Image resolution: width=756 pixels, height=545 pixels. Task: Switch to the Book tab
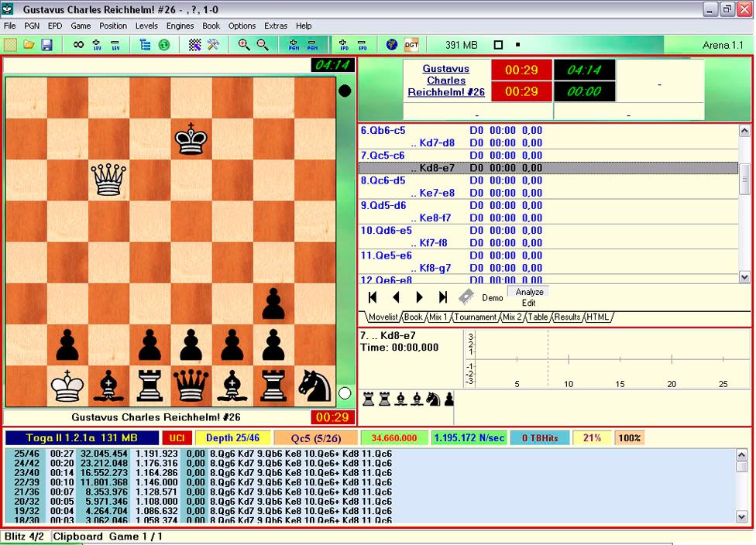[414, 317]
